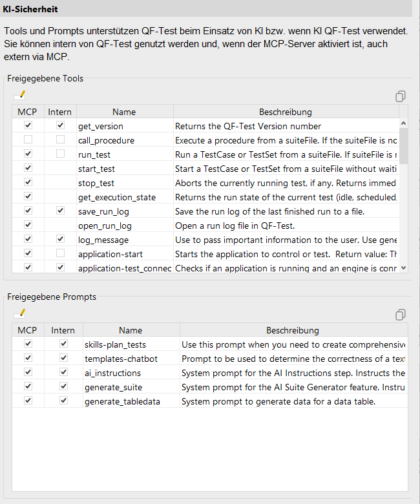Enable Intern checkbox for run_test
The height and width of the screenshot is (504, 420).
tap(60, 154)
